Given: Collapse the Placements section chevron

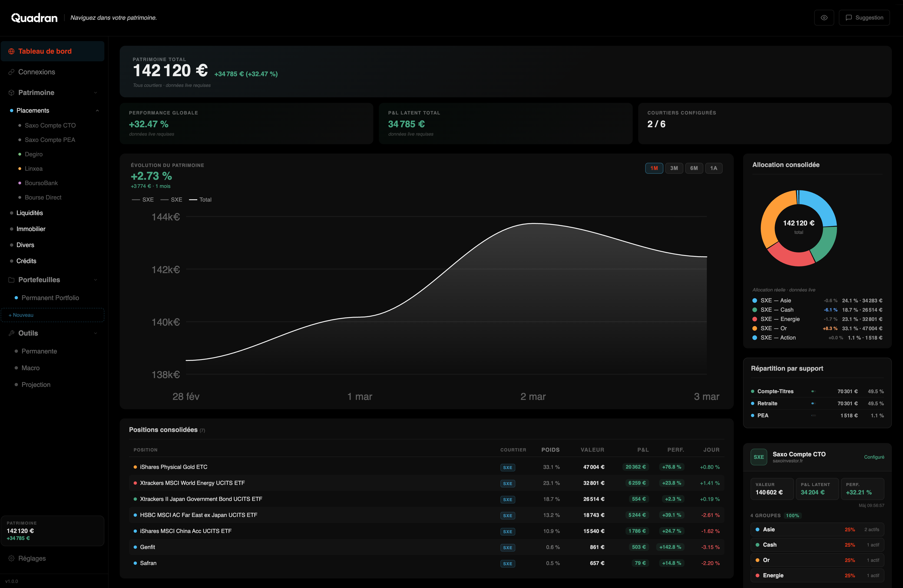Looking at the screenshot, I should click(97, 111).
